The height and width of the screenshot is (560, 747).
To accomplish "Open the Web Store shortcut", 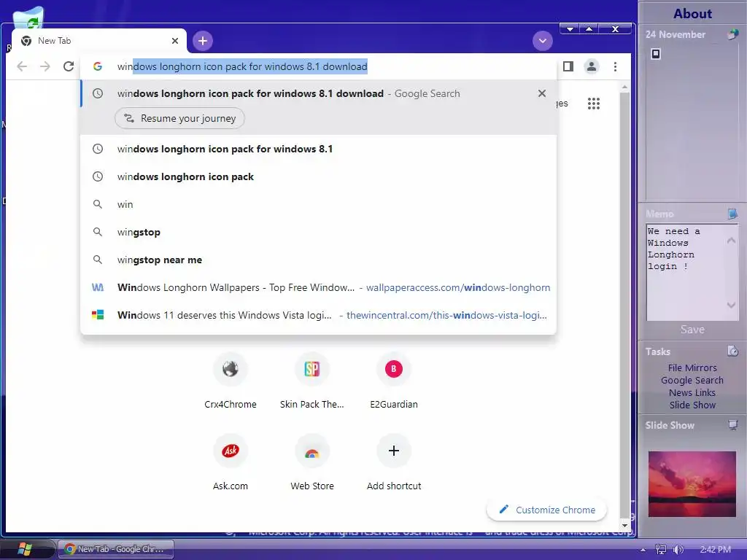I will (x=312, y=463).
